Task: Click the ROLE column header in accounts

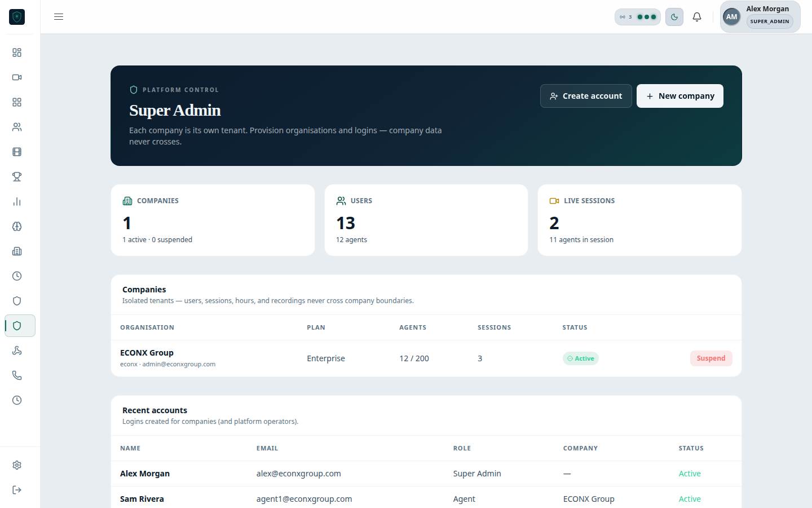Action: (x=462, y=448)
